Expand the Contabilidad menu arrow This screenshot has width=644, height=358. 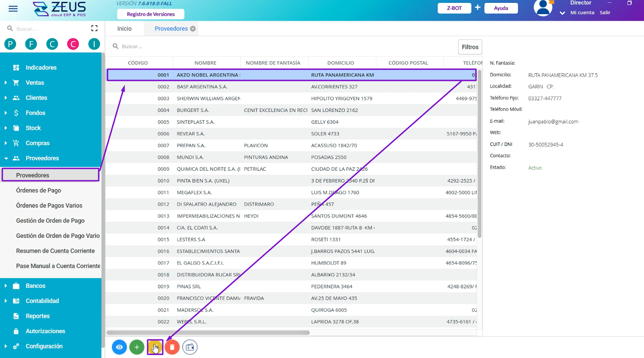[6, 301]
